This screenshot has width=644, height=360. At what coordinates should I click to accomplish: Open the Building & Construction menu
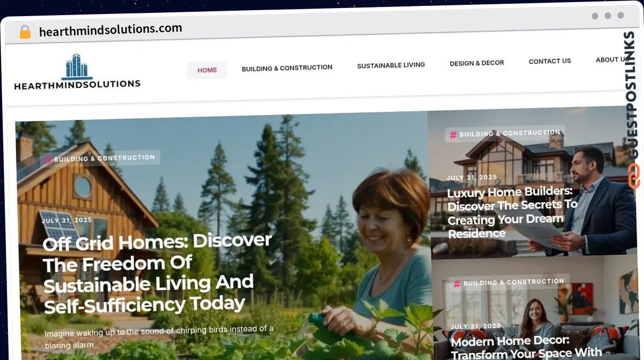(287, 68)
